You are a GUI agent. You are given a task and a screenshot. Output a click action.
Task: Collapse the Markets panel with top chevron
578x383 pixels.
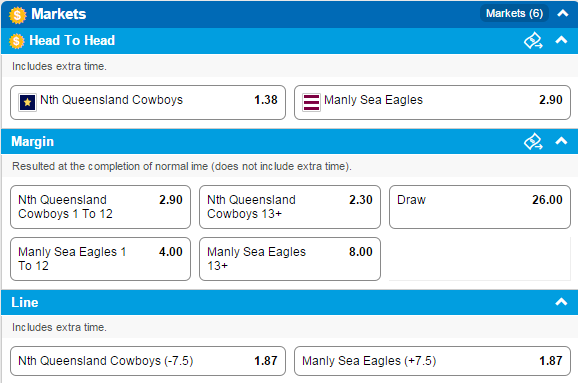pos(562,14)
